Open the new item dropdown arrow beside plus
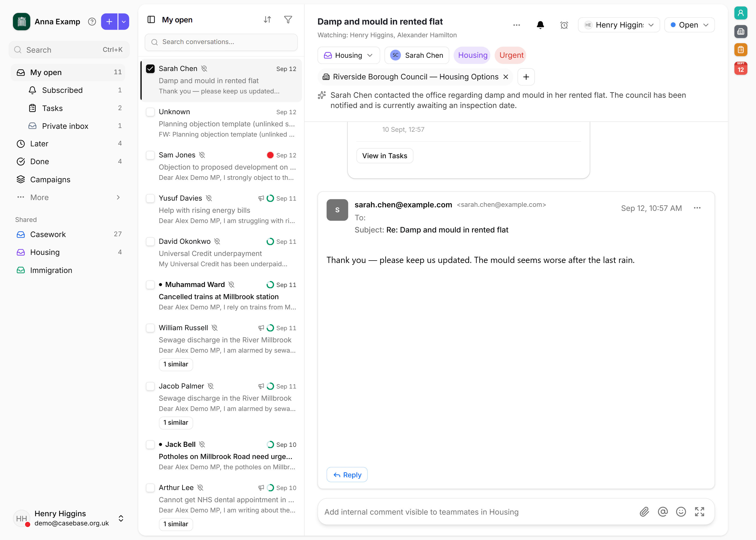 (124, 22)
